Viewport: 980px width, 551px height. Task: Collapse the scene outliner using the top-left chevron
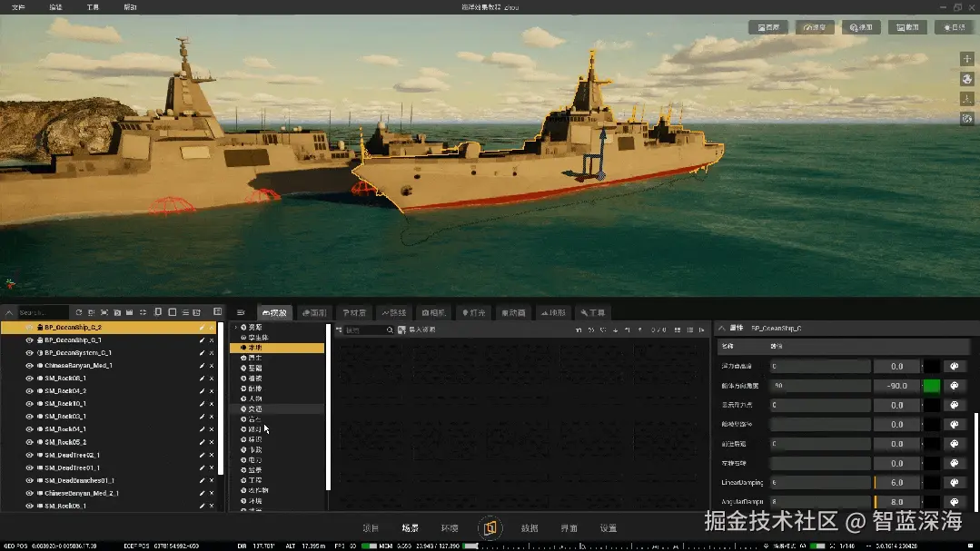point(8,312)
